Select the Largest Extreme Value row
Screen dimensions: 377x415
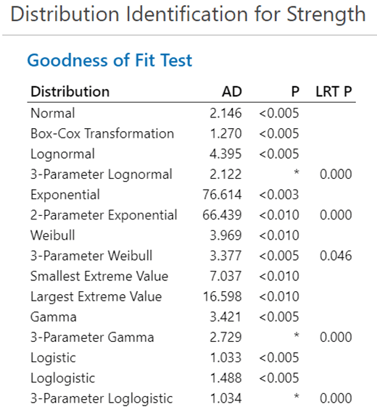pos(191,296)
